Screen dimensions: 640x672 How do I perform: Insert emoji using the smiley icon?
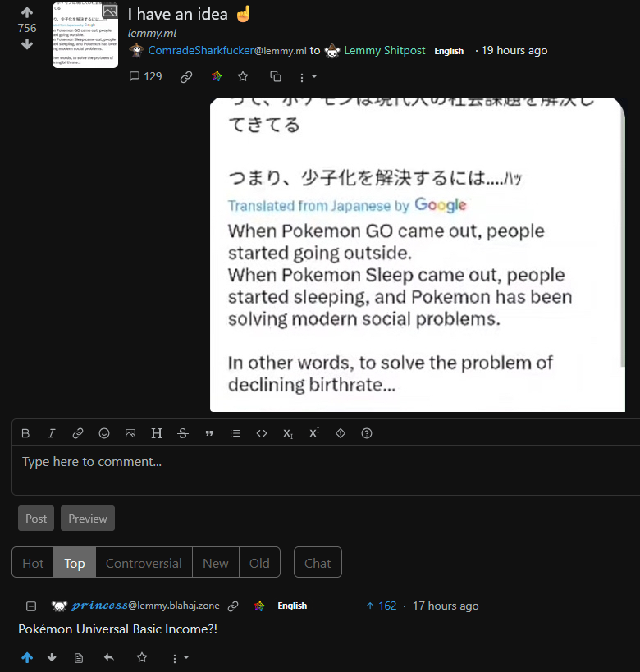pos(104,433)
